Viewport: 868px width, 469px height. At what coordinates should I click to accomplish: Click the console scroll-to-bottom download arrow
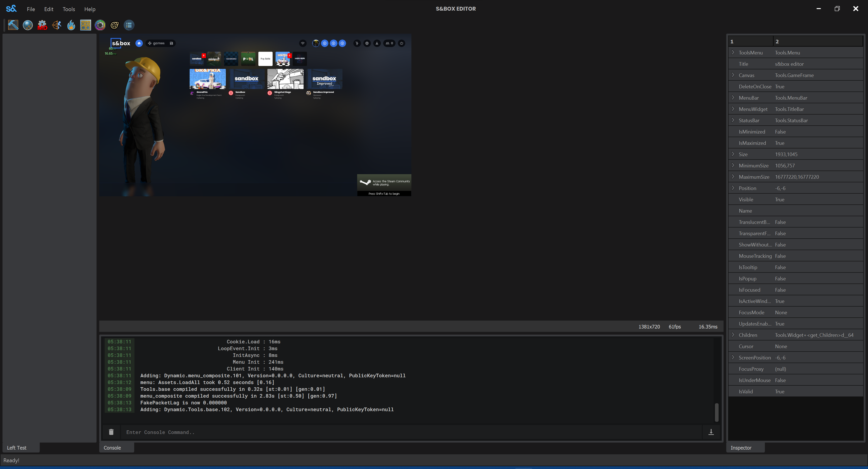click(711, 432)
